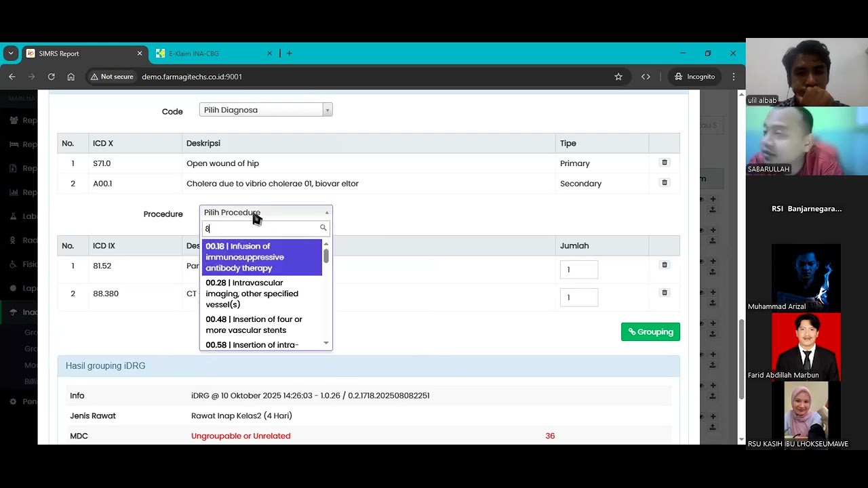Screen dimensions: 868x488
Task: Click the Incognito indicator
Action: (x=694, y=77)
